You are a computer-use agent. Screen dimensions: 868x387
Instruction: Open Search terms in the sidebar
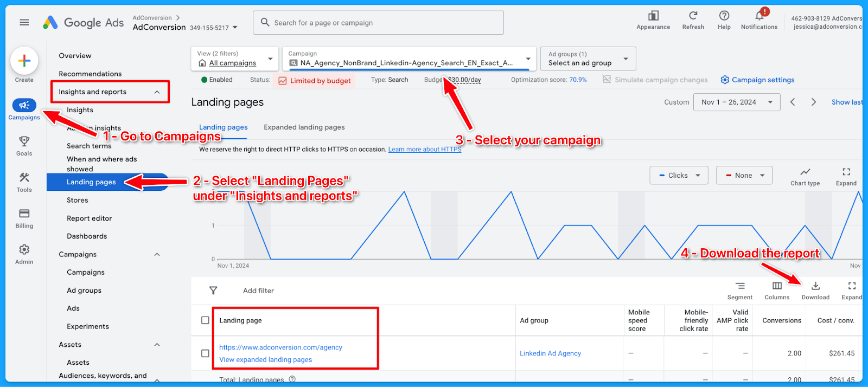pos(89,146)
